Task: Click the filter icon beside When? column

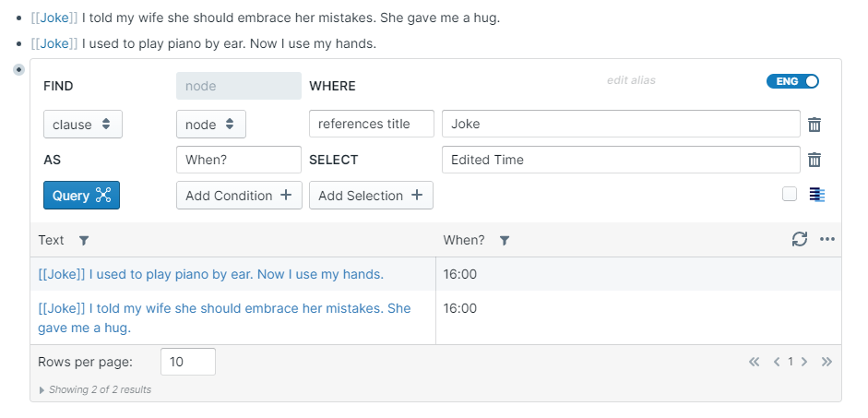Action: coord(505,241)
